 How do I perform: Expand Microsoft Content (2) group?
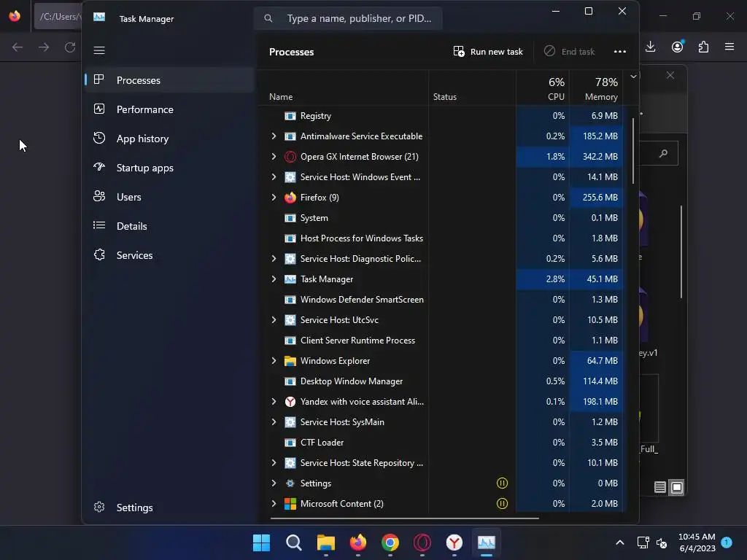pos(274,504)
